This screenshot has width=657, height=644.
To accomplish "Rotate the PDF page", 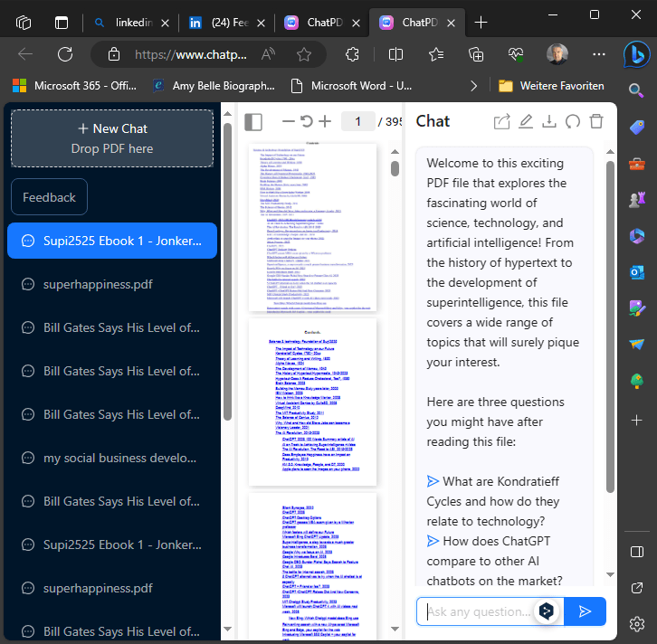I will pos(307,122).
